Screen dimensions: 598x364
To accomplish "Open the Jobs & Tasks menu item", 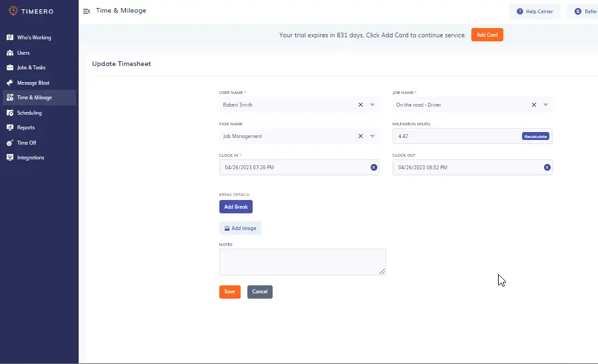I will pyautogui.click(x=39, y=67).
